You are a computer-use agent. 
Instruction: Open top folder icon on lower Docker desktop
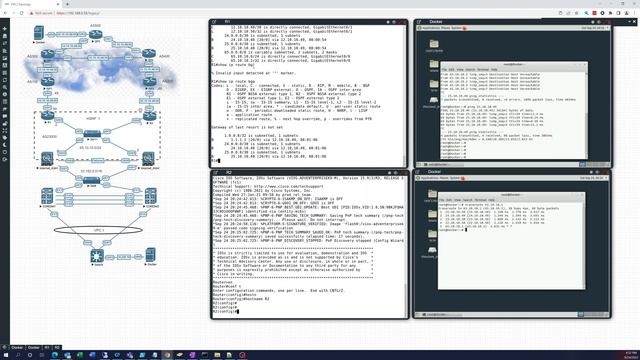(x=432, y=195)
